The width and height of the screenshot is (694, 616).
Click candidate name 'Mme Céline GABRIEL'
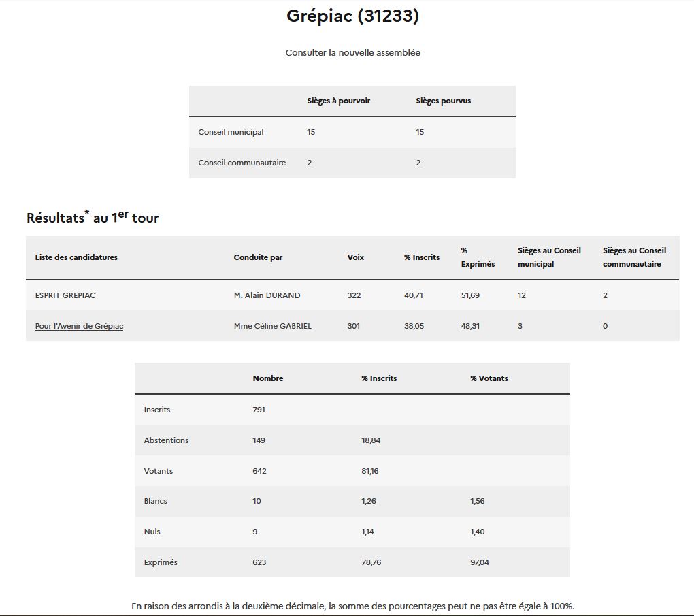272,326
